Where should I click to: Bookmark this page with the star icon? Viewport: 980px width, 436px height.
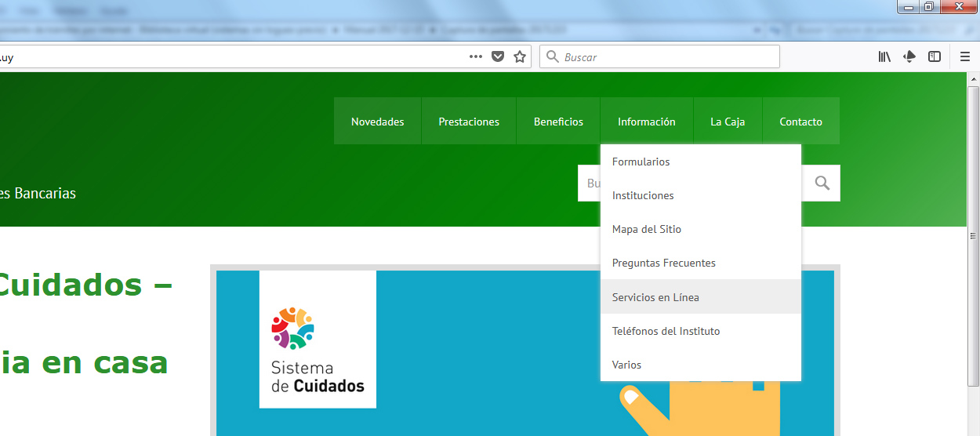tap(519, 56)
